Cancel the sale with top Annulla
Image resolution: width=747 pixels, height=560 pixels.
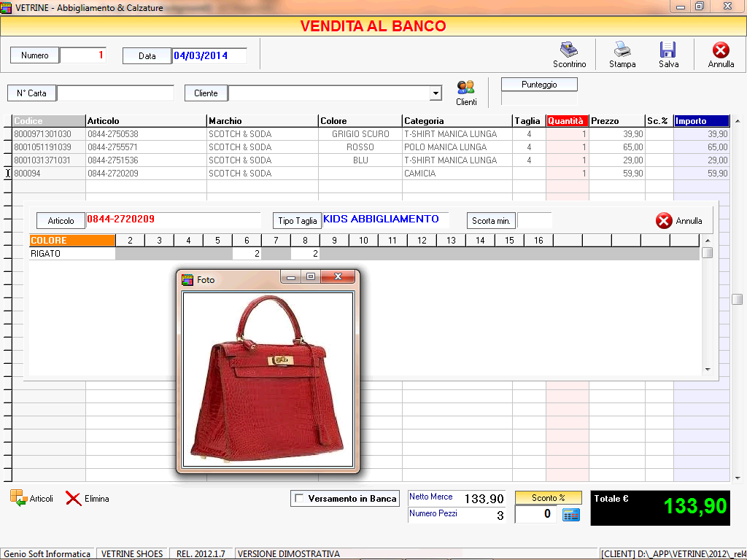[x=721, y=50]
